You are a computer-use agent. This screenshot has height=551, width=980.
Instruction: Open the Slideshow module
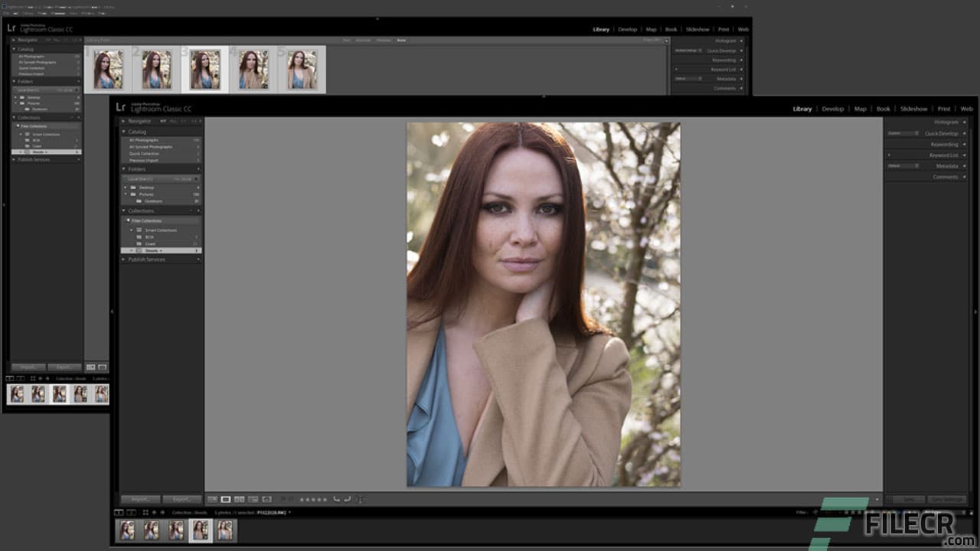tap(913, 109)
